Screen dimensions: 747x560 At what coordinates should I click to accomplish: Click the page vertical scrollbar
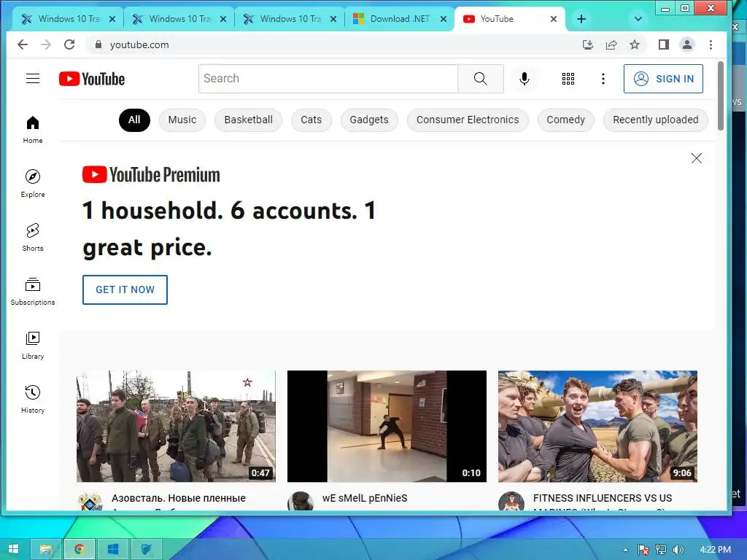(721, 96)
